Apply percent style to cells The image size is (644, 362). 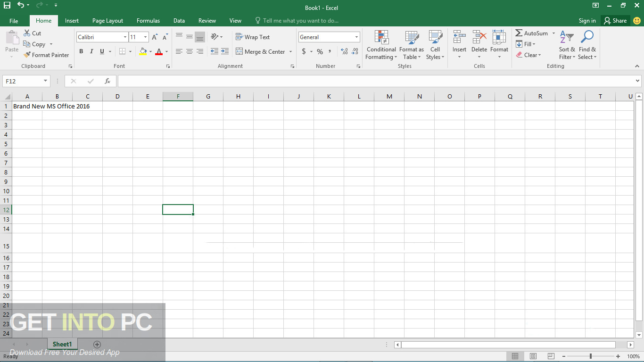pos(320,51)
